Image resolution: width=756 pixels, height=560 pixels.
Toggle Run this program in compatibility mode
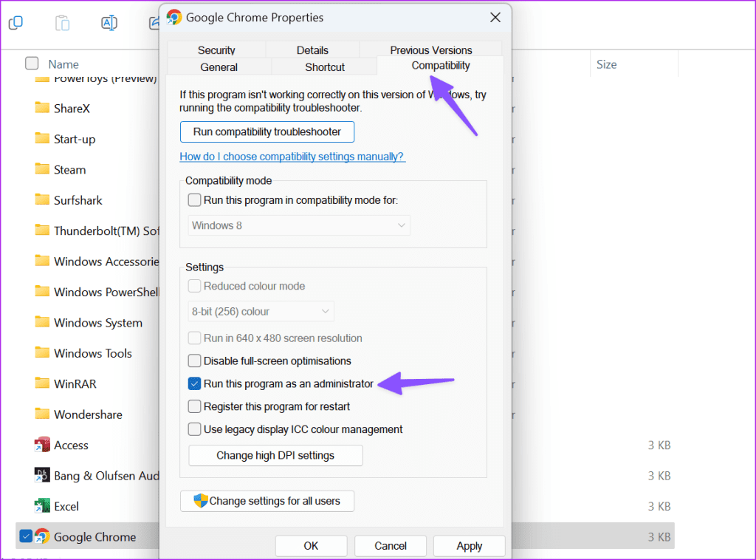pyautogui.click(x=194, y=200)
